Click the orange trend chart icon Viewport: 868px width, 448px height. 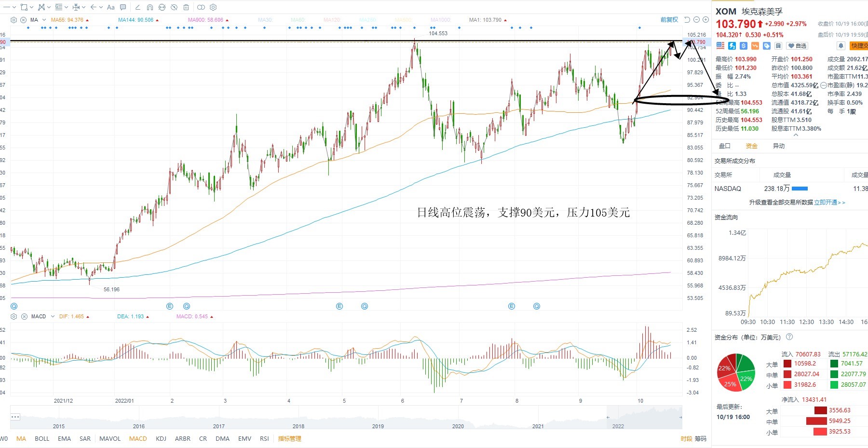pos(755,45)
